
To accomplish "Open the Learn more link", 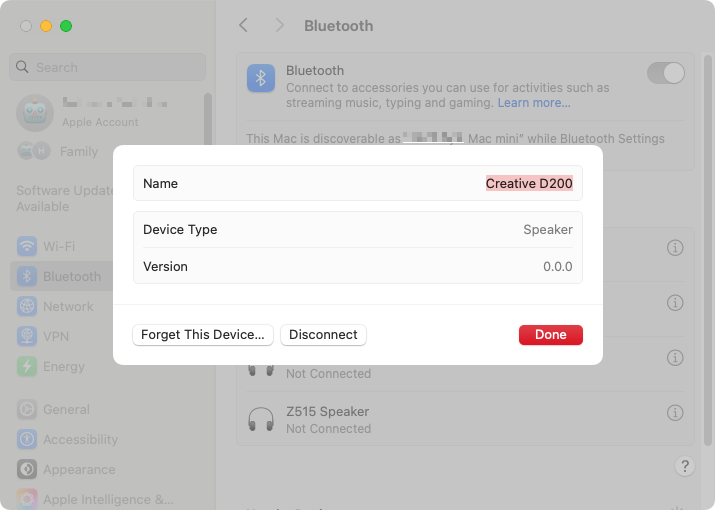I will [x=534, y=103].
